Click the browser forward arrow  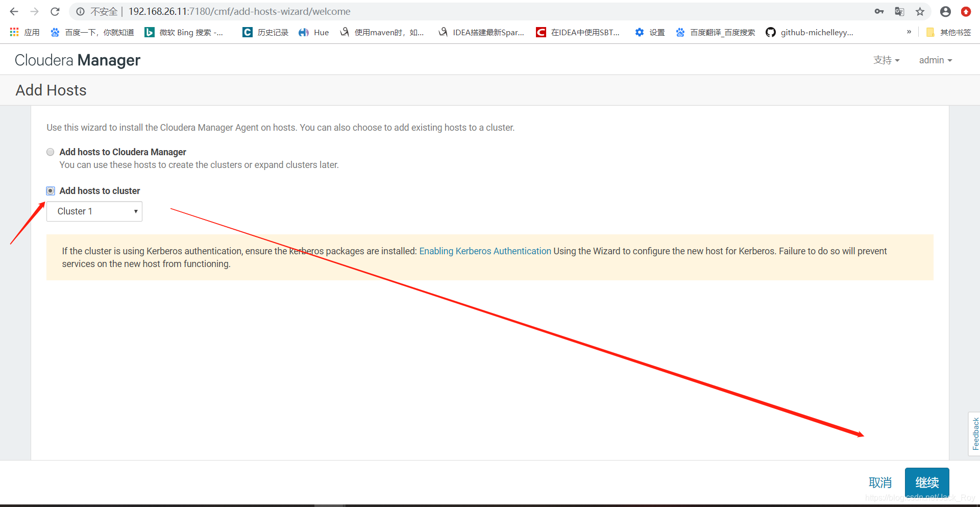[x=34, y=11]
